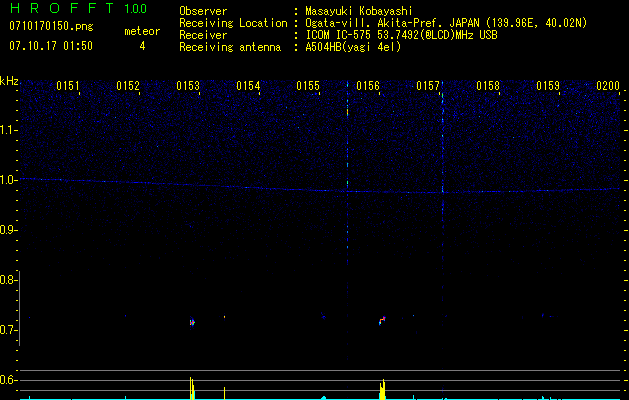Screen dimensions: 629x400
Task: Click the 0151 time marker
Action: tap(68, 86)
